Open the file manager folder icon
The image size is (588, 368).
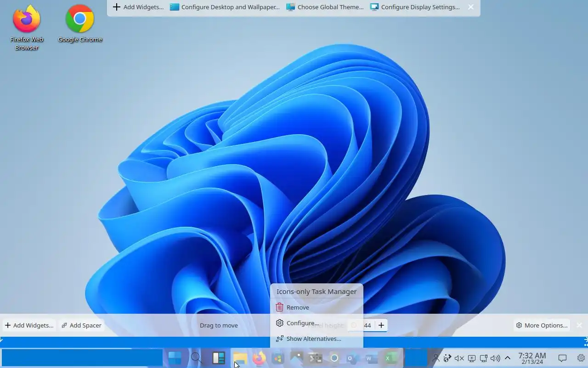click(x=240, y=358)
